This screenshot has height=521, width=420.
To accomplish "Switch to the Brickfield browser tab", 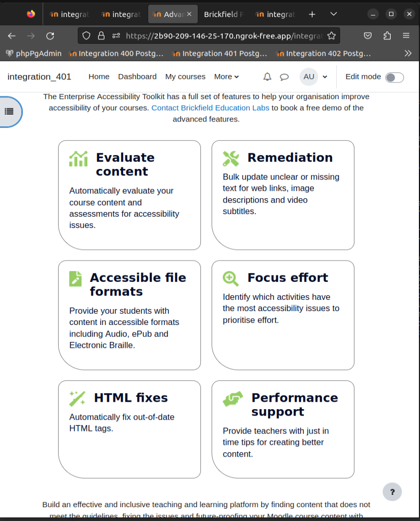I will 224,14.
